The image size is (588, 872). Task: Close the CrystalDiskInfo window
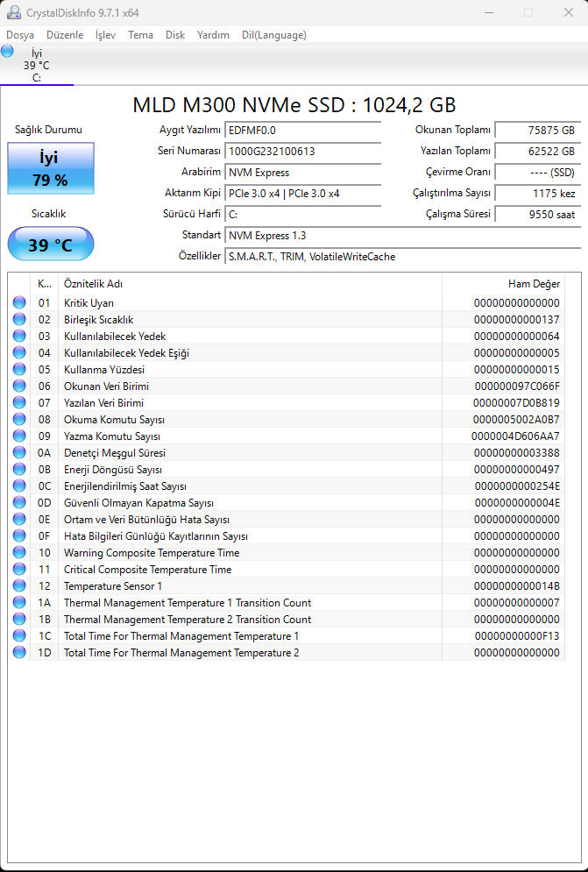coord(569,12)
